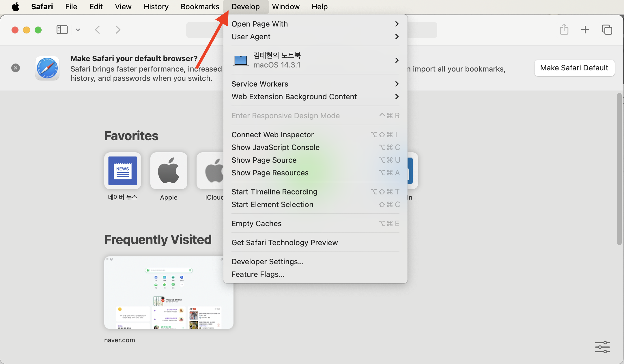
Task: Select Start Timeline Recording
Action: tap(315, 192)
